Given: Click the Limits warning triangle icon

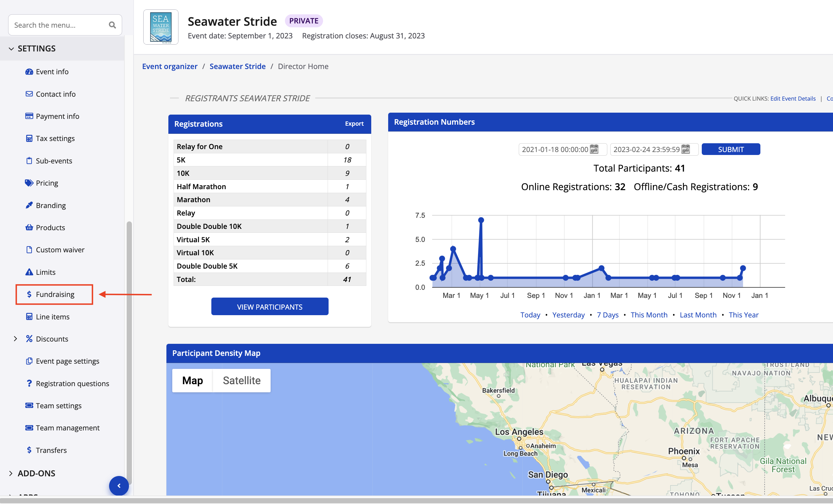Looking at the screenshot, I should point(29,272).
